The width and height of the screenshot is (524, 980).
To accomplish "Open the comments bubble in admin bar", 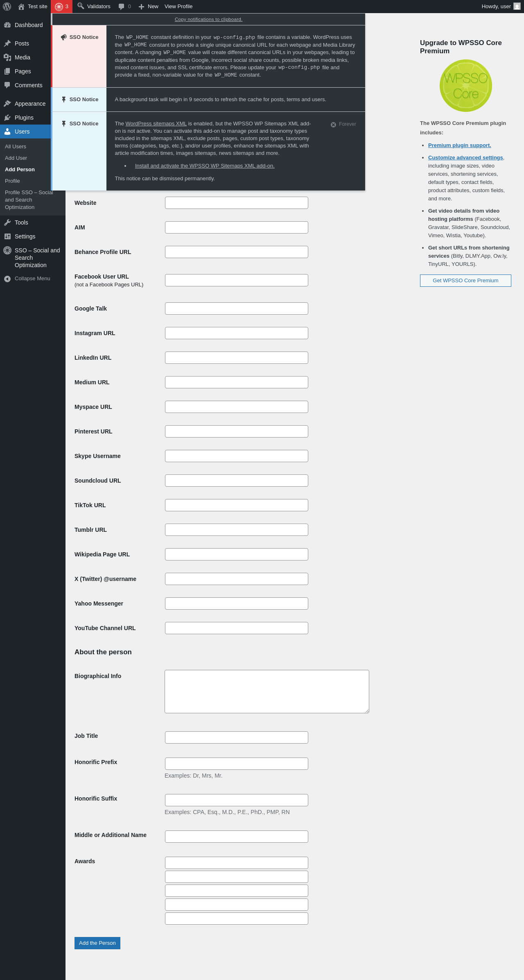I will point(121,7).
